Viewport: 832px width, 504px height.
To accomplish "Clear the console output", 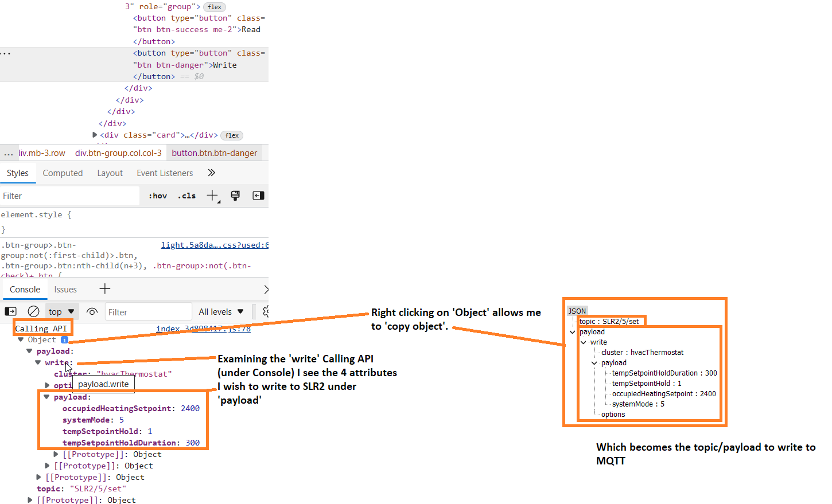I will pyautogui.click(x=33, y=311).
